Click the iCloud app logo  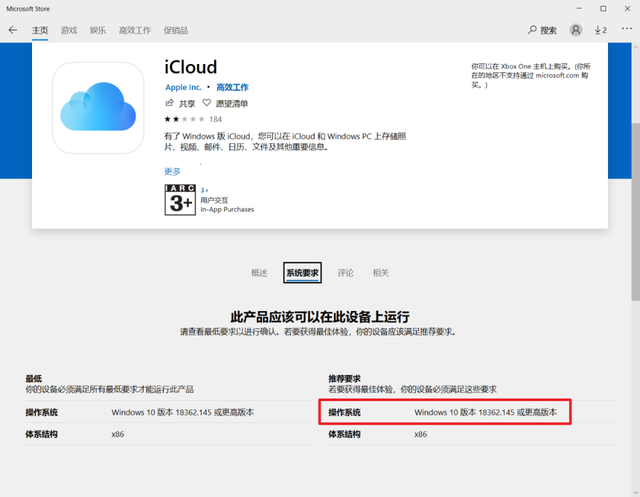click(x=98, y=108)
